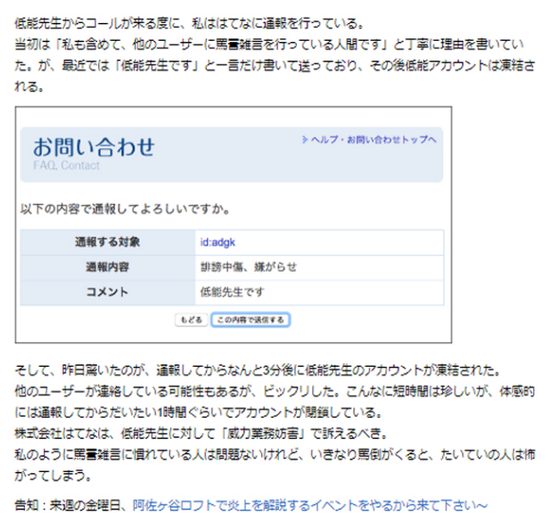
Task: Click the お問い合わせ heading
Action: click(94, 147)
